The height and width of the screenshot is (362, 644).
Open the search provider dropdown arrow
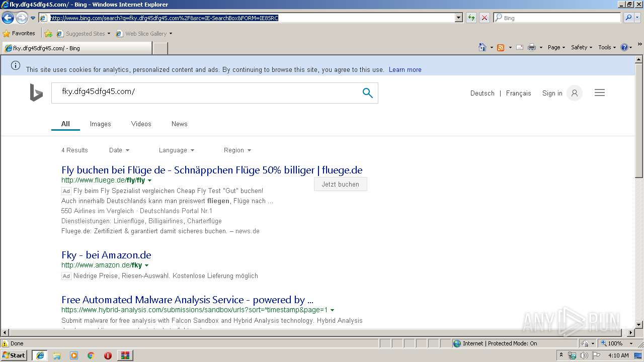tap(638, 18)
